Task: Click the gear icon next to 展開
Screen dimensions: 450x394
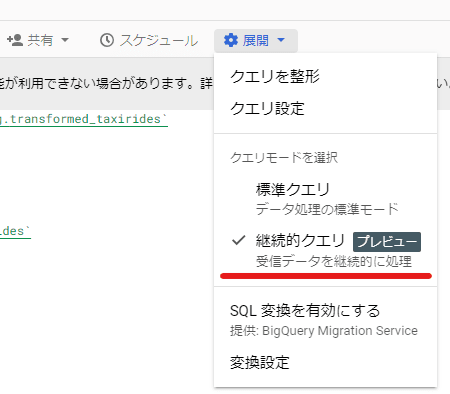Action: coord(231,40)
